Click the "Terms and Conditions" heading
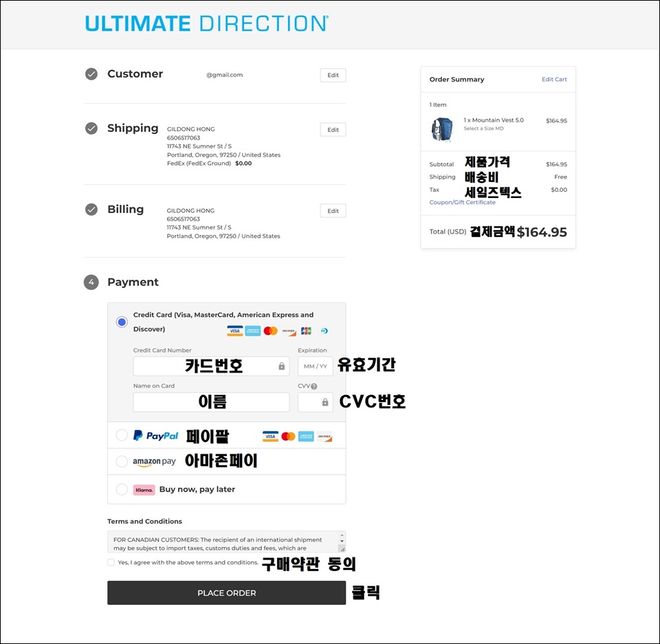This screenshot has width=660, height=644. click(145, 521)
